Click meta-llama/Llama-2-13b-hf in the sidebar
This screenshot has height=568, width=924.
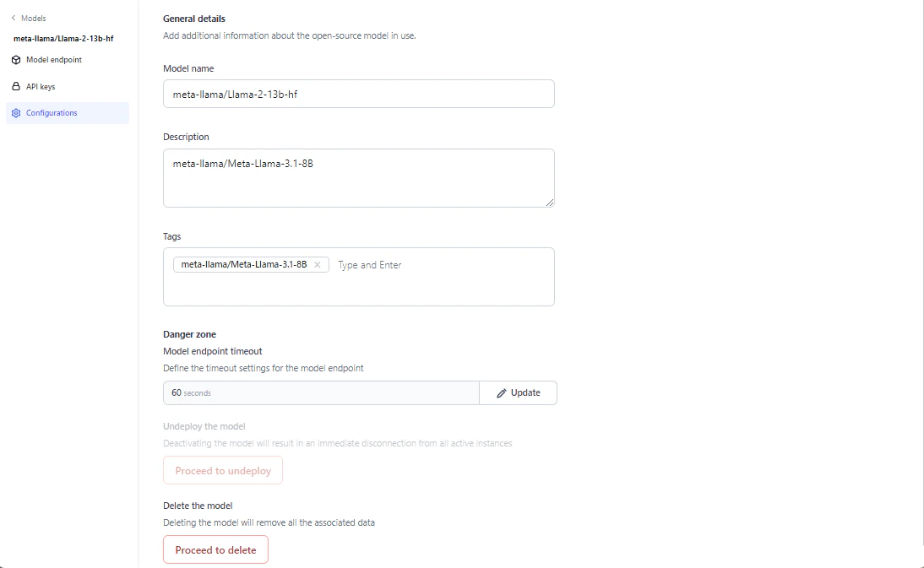coord(62,38)
